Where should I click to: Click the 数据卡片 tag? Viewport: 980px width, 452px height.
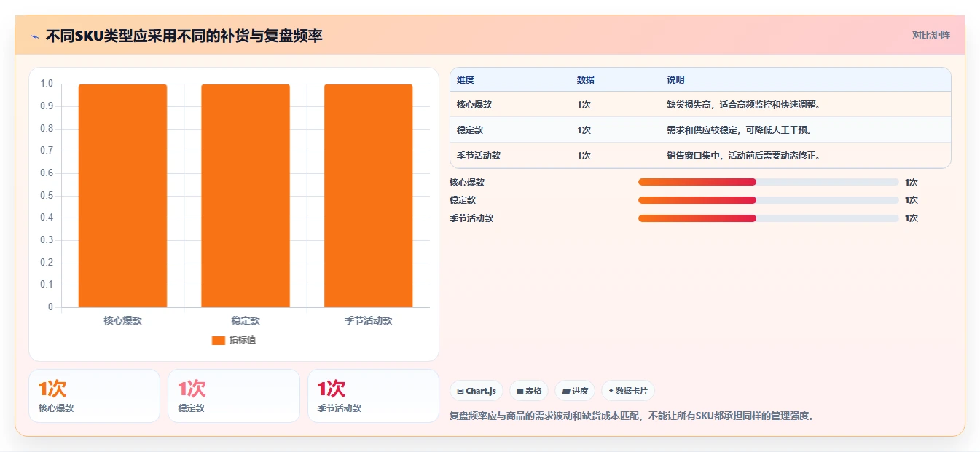point(628,391)
